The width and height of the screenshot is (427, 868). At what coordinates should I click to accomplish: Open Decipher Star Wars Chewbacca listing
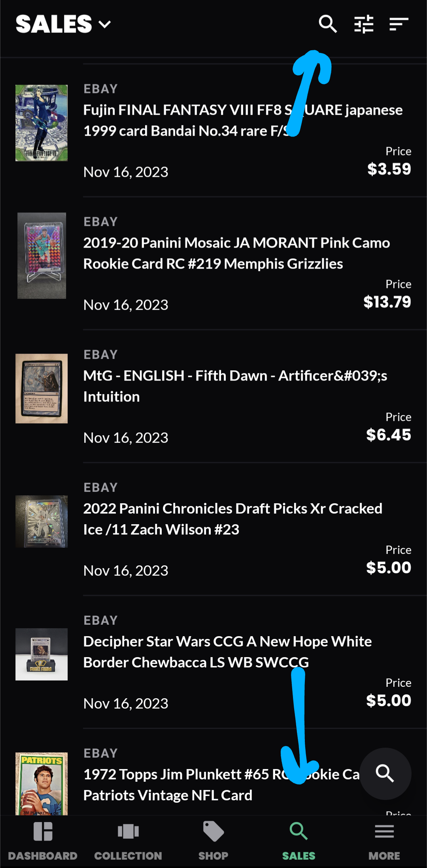(227, 652)
